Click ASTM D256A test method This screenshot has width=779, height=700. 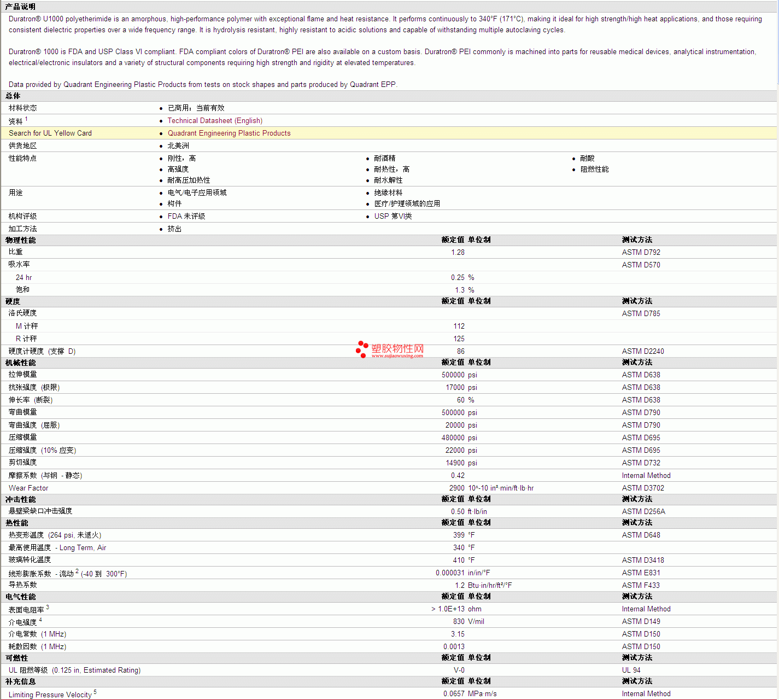point(643,512)
